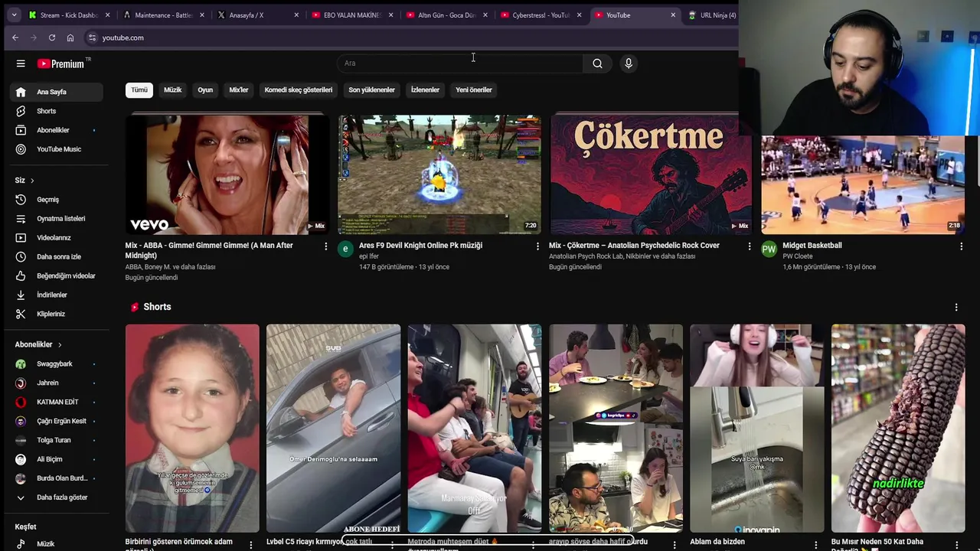The height and width of the screenshot is (551, 980).
Task: Click epi lfer channel avatar
Action: pos(345,249)
